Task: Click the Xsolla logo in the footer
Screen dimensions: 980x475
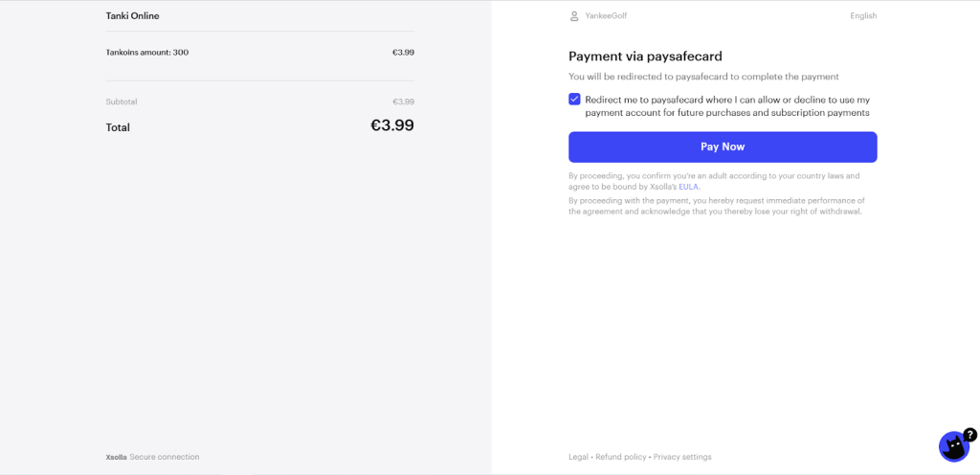Action: pyautogui.click(x=116, y=457)
